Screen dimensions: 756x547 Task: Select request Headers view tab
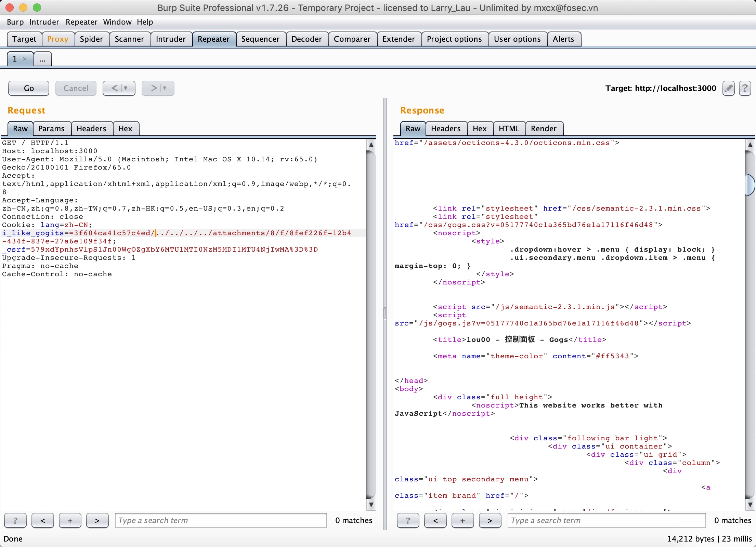pyautogui.click(x=91, y=129)
